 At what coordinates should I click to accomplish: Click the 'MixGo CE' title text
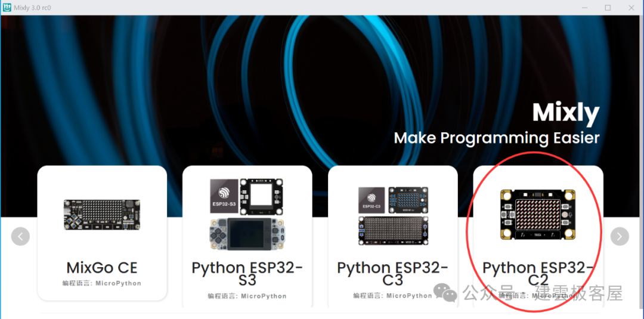[x=102, y=268]
